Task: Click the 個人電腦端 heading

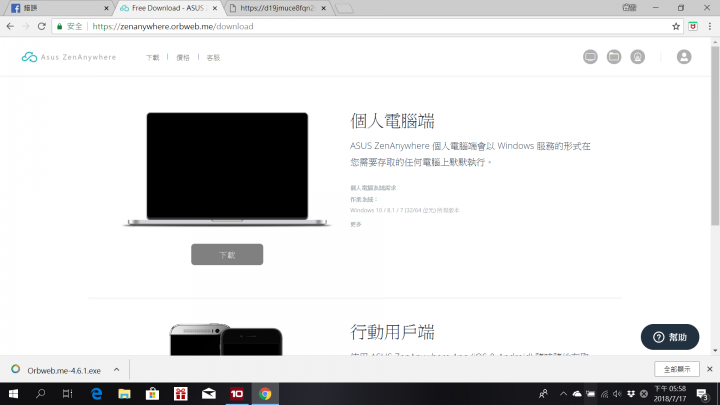Action: (x=392, y=121)
